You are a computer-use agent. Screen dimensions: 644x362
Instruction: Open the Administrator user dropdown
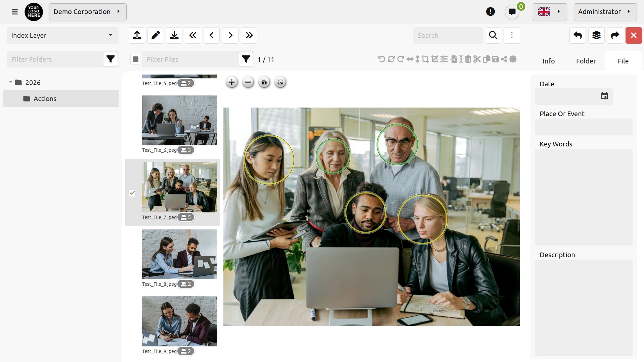click(x=605, y=12)
